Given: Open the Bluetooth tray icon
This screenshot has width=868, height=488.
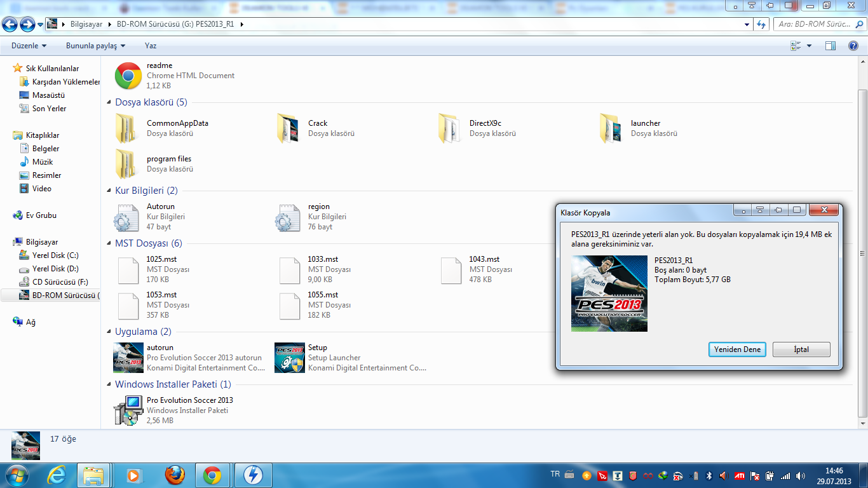Looking at the screenshot, I should [x=709, y=475].
